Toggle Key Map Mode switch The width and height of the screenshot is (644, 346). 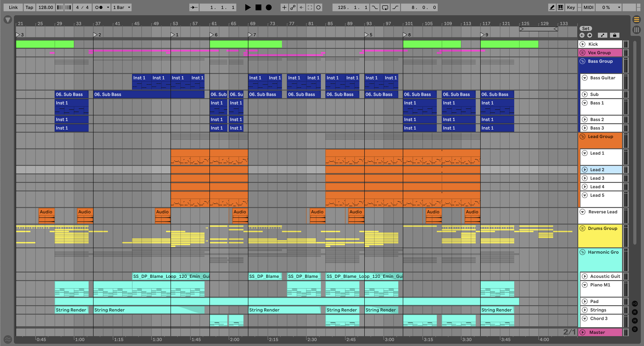(x=571, y=7)
